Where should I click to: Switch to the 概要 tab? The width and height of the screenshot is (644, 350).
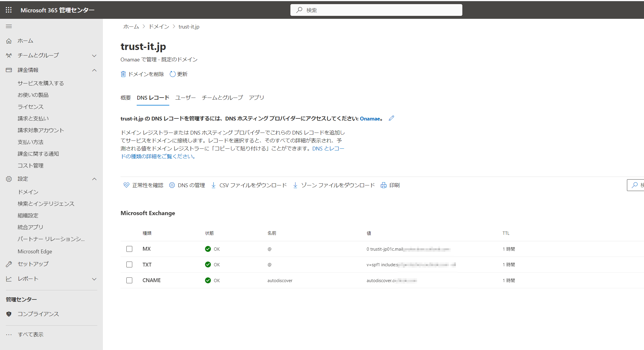[x=126, y=98]
